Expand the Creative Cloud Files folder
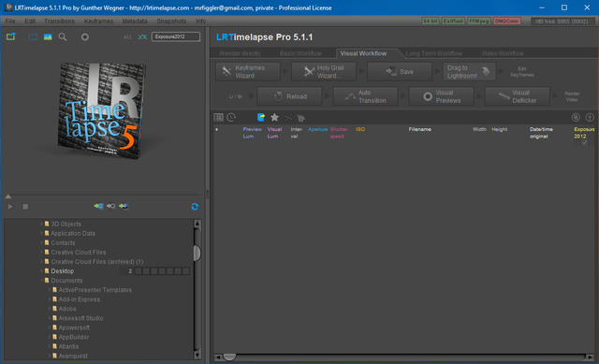 [41, 252]
